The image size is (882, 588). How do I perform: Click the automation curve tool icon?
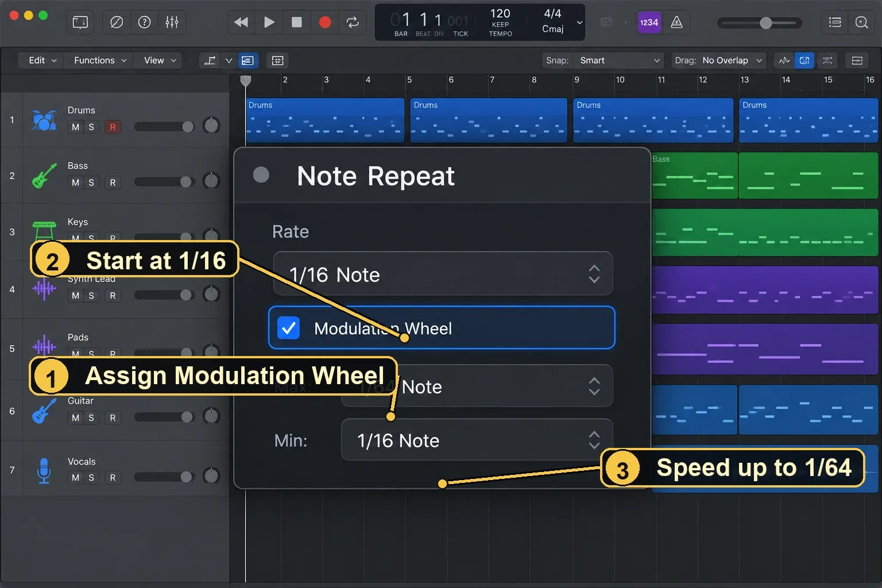tap(210, 60)
